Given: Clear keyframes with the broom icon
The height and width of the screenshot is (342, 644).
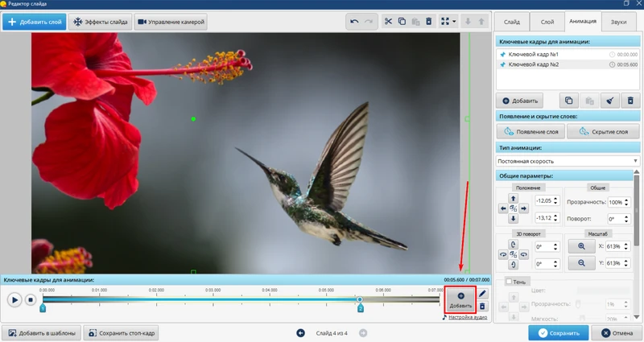Looking at the screenshot, I should click(609, 101).
